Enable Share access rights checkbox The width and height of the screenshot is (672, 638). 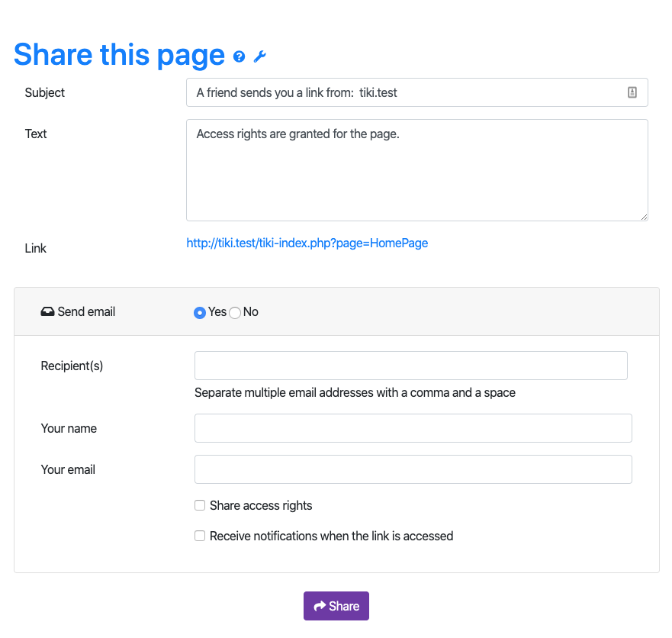point(200,505)
